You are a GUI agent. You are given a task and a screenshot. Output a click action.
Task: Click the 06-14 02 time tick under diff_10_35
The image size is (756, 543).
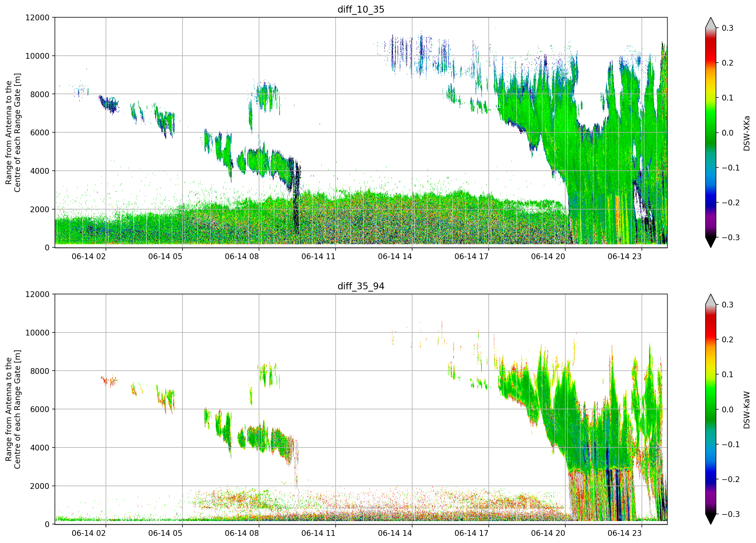pos(89,256)
